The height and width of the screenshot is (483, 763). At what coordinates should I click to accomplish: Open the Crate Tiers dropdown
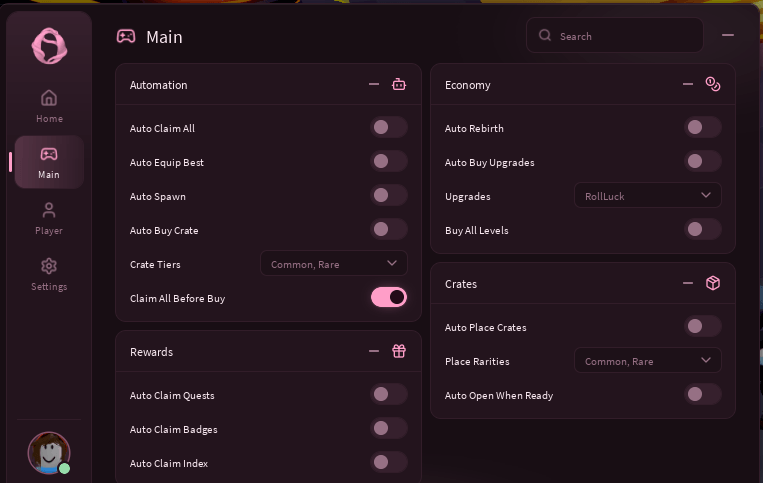(334, 263)
